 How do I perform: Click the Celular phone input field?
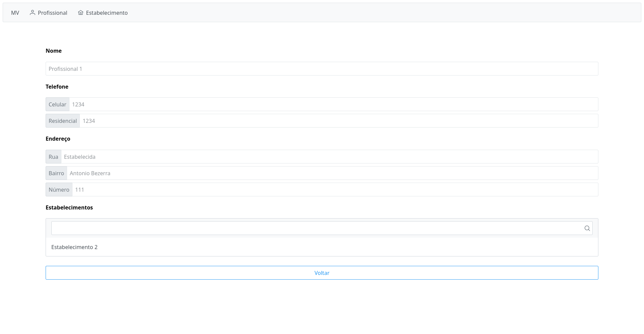pyautogui.click(x=334, y=104)
